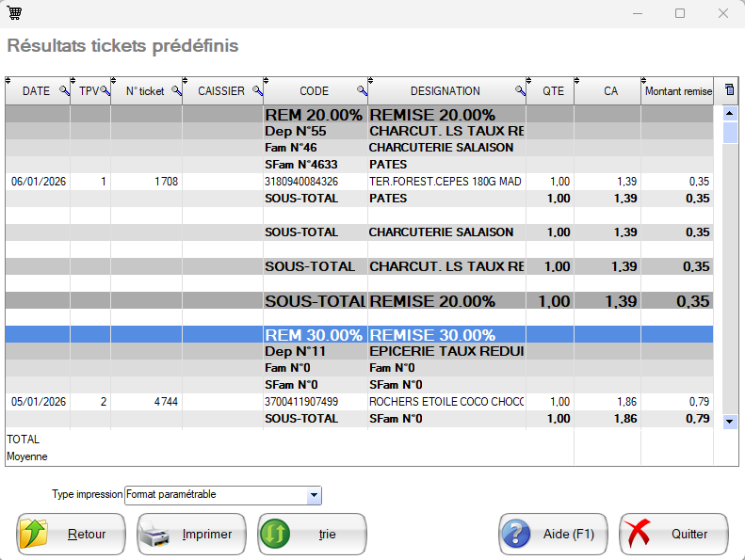Click the magnifier icon in DESIGNATION header

click(x=519, y=91)
